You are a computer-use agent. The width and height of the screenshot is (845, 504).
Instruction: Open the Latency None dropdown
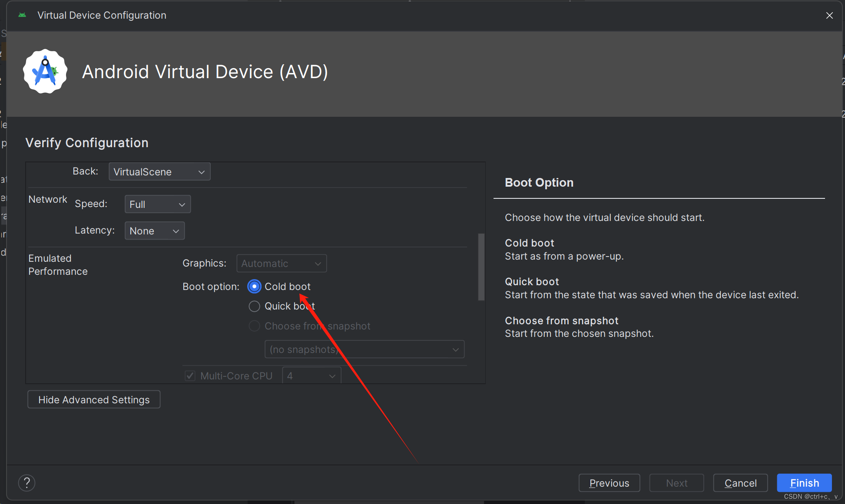coord(155,231)
